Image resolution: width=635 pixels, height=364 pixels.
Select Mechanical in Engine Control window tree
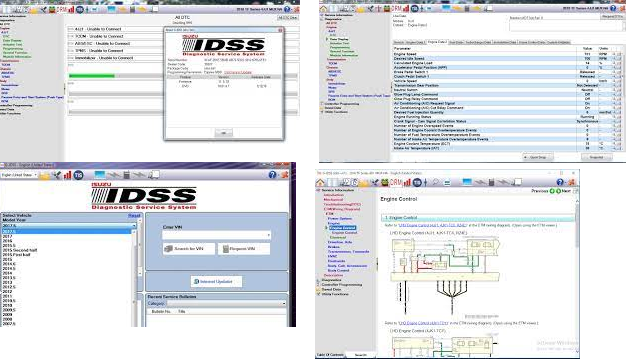(x=333, y=200)
